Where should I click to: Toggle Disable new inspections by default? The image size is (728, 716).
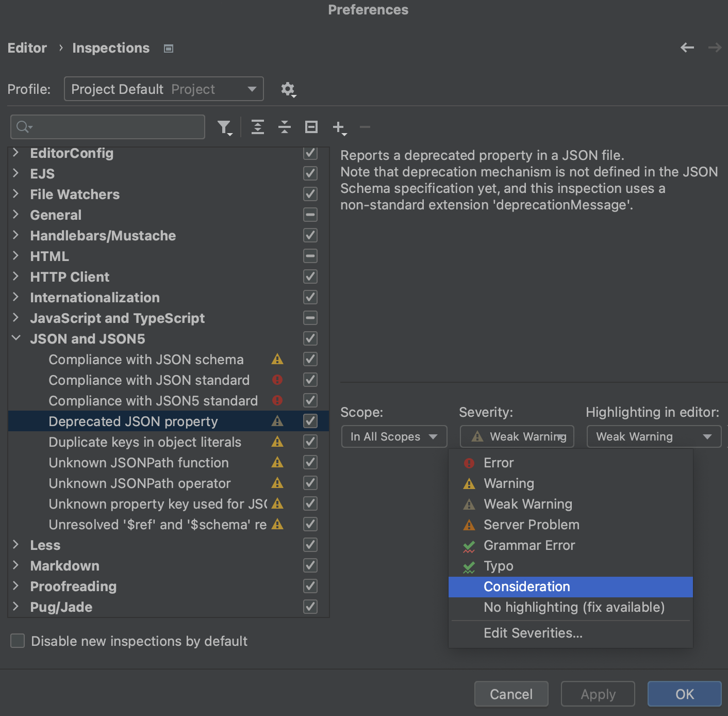click(18, 641)
